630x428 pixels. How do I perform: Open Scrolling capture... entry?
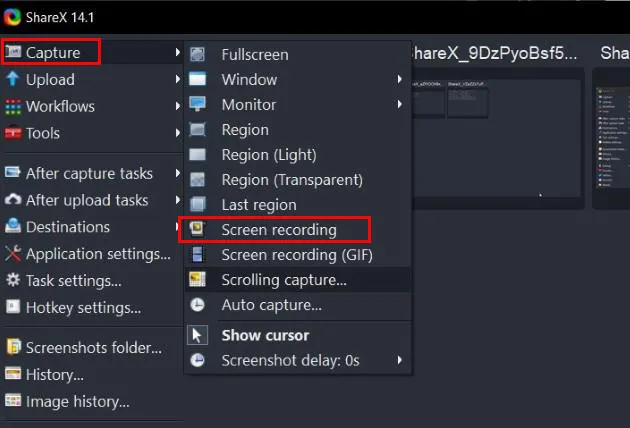pyautogui.click(x=298, y=280)
